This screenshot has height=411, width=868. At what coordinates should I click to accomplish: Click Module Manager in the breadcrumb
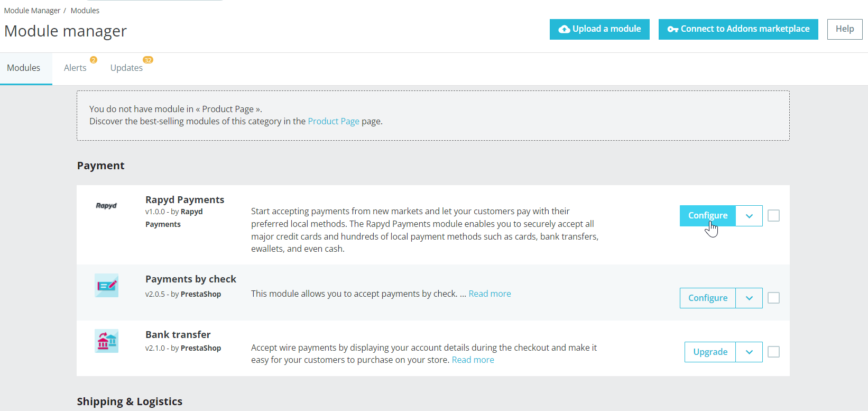tap(32, 11)
